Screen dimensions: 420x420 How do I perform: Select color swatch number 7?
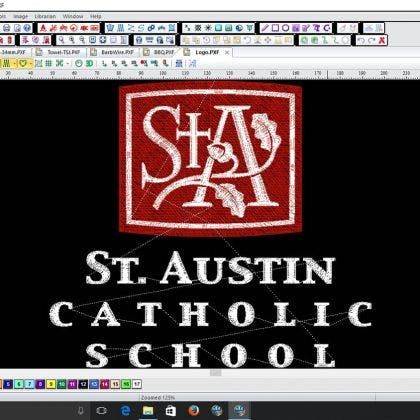(30, 384)
